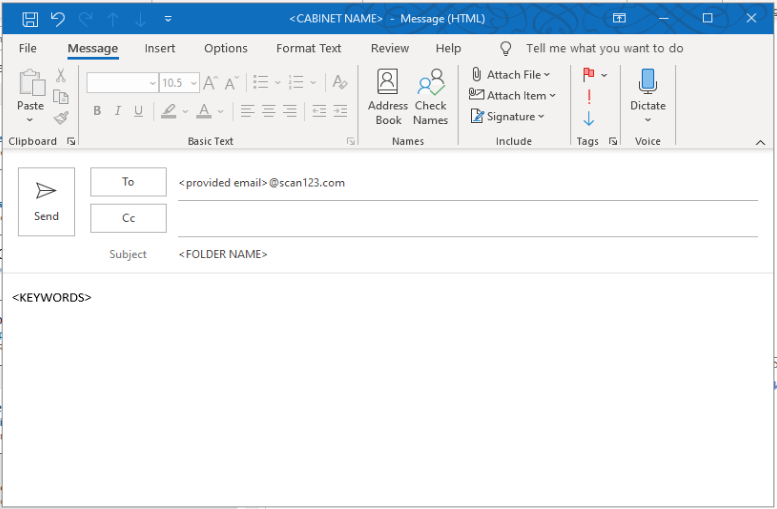Click into the Subject field
Screen dimensions: 777x509
pos(466,254)
